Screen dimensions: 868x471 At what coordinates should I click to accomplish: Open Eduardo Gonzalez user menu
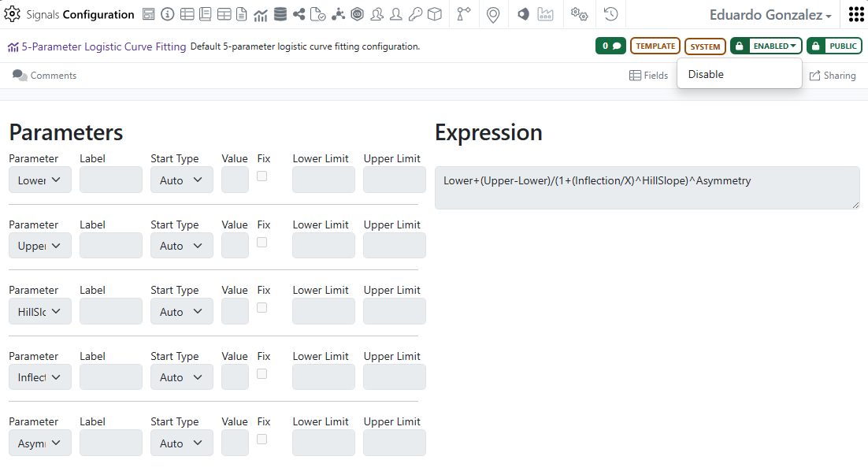770,15
